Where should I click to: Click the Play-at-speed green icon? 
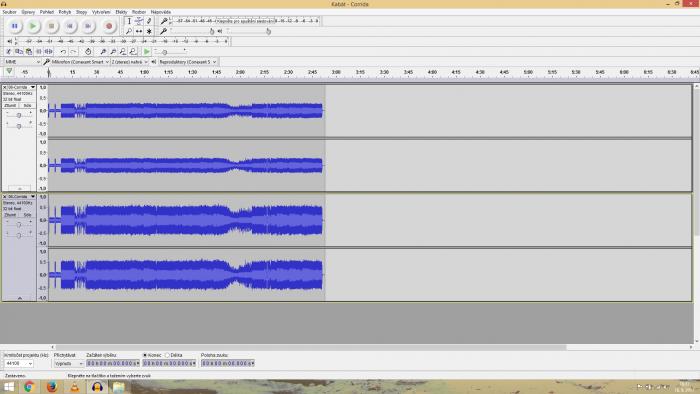(x=146, y=52)
